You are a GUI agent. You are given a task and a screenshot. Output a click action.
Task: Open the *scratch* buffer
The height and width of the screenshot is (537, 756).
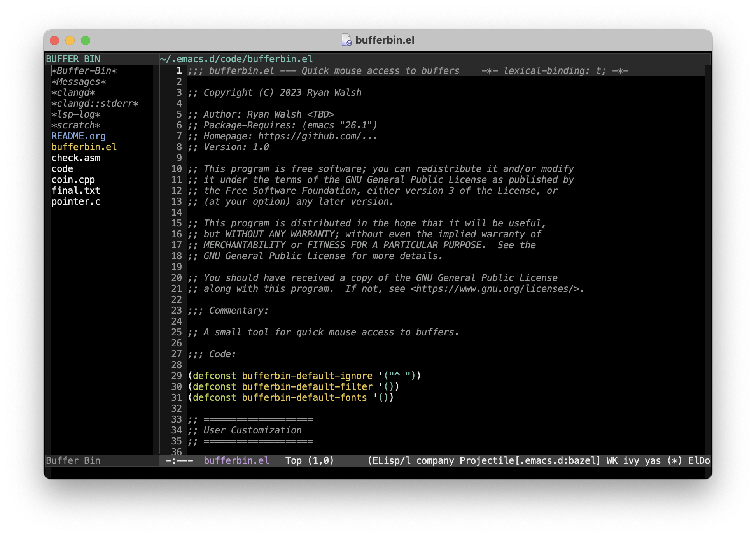click(76, 125)
